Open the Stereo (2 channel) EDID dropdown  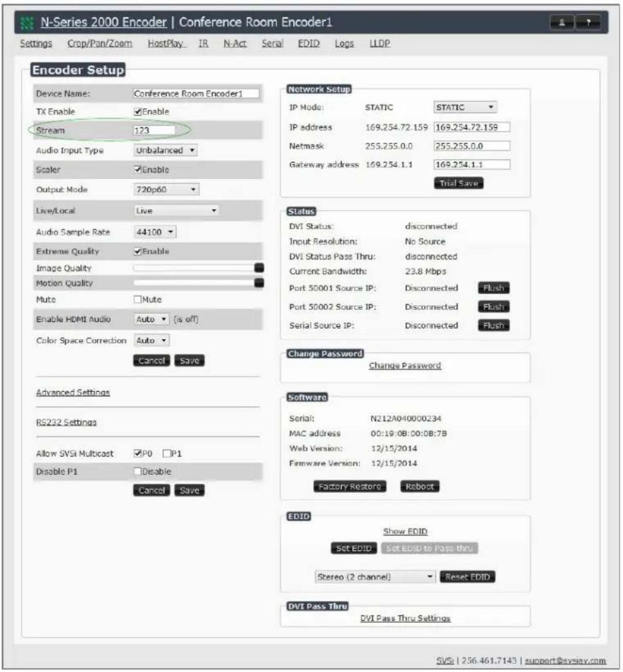point(376,577)
